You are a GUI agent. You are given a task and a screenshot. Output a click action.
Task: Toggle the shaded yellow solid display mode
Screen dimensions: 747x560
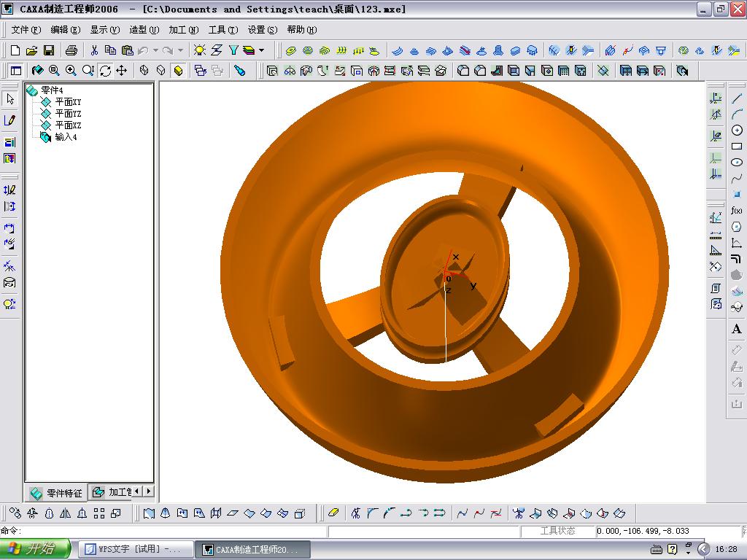(x=178, y=71)
